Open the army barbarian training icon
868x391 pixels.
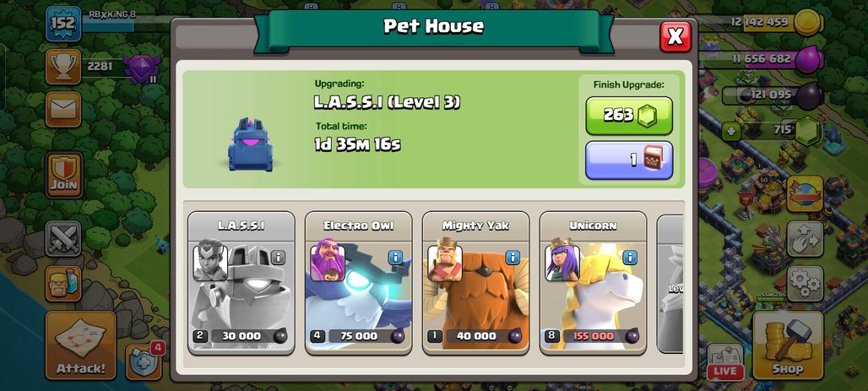pos(63,284)
